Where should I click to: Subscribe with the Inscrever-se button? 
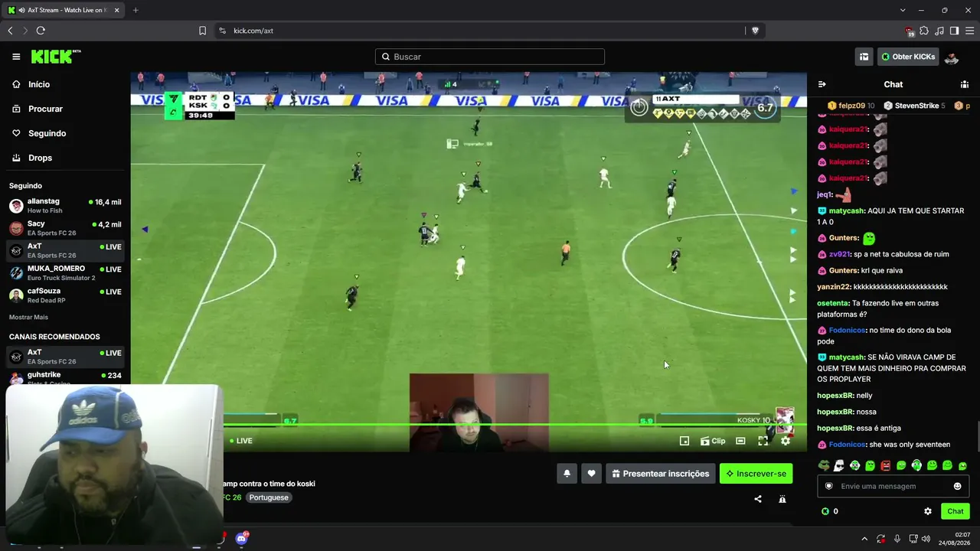click(x=756, y=474)
